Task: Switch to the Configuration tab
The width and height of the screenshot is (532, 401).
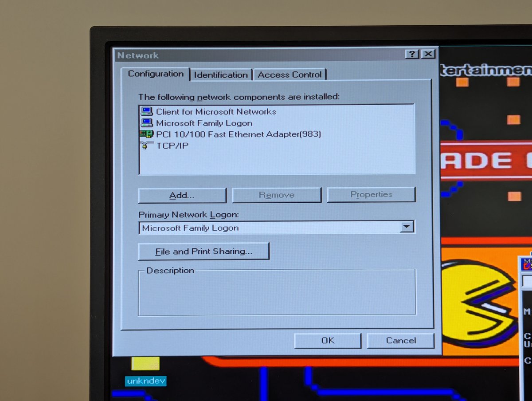Action: coord(156,74)
